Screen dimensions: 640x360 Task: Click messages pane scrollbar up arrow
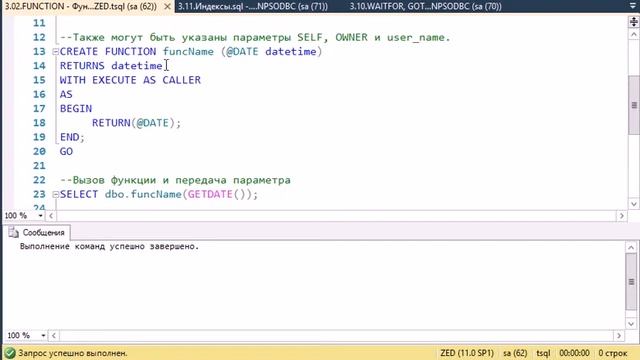point(631,247)
